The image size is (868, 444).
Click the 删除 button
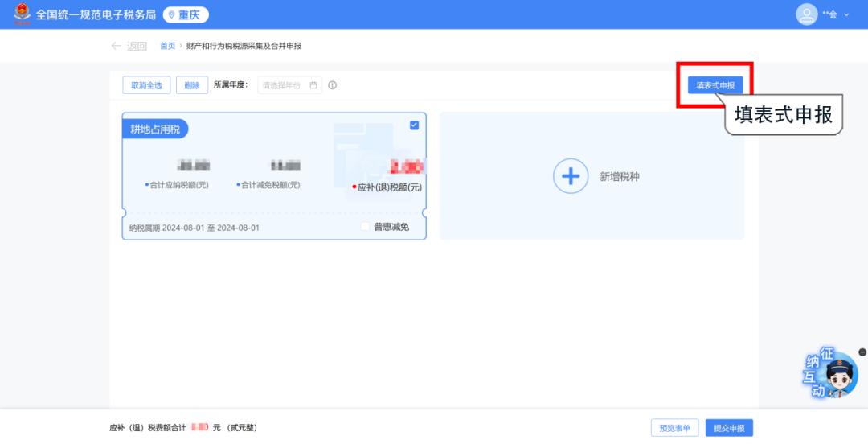[x=192, y=85]
